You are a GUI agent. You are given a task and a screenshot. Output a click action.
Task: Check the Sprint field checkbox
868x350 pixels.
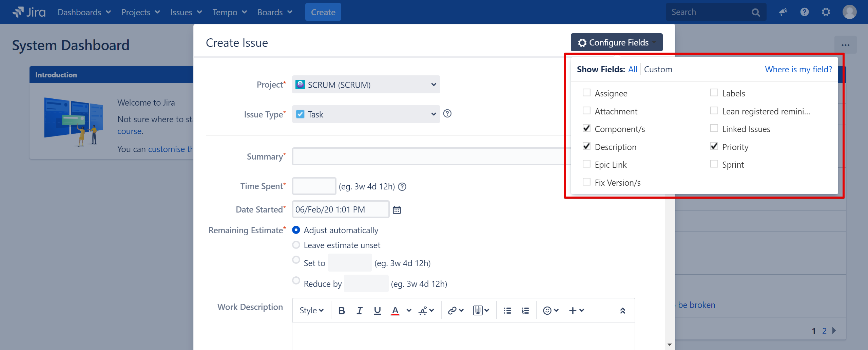click(x=714, y=164)
